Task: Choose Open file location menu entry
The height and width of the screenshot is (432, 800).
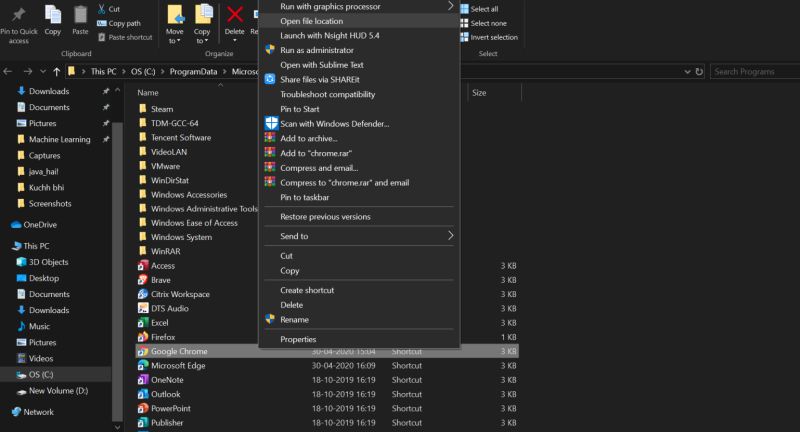Action: pos(359,21)
